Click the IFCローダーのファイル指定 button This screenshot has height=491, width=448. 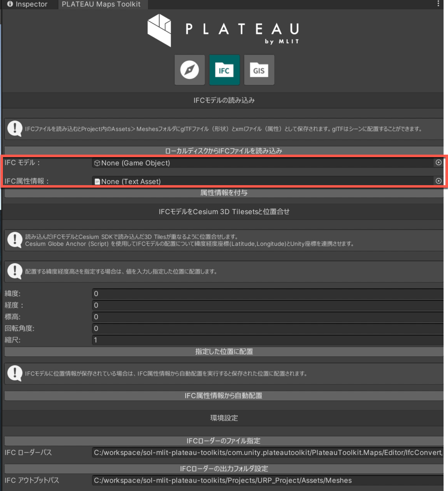coord(224,441)
